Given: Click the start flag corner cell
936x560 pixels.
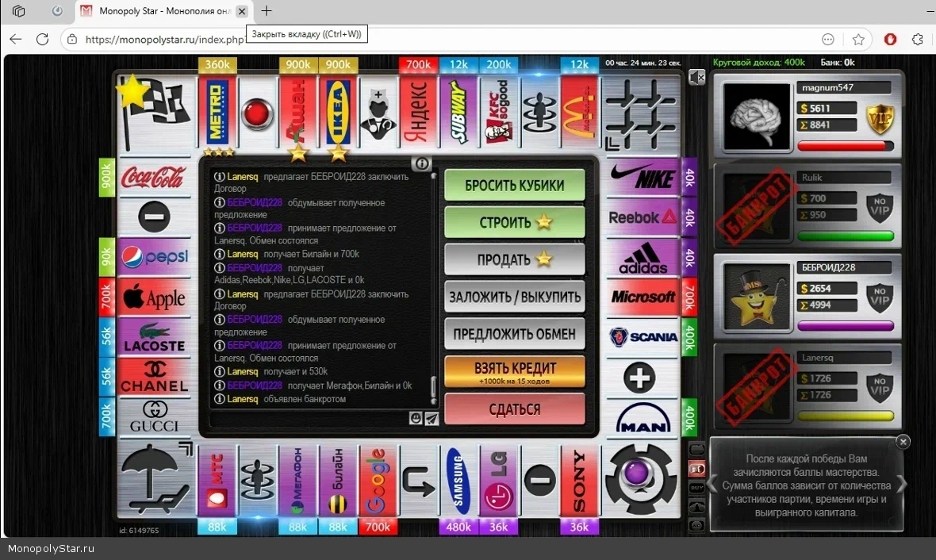Looking at the screenshot, I should click(155, 112).
